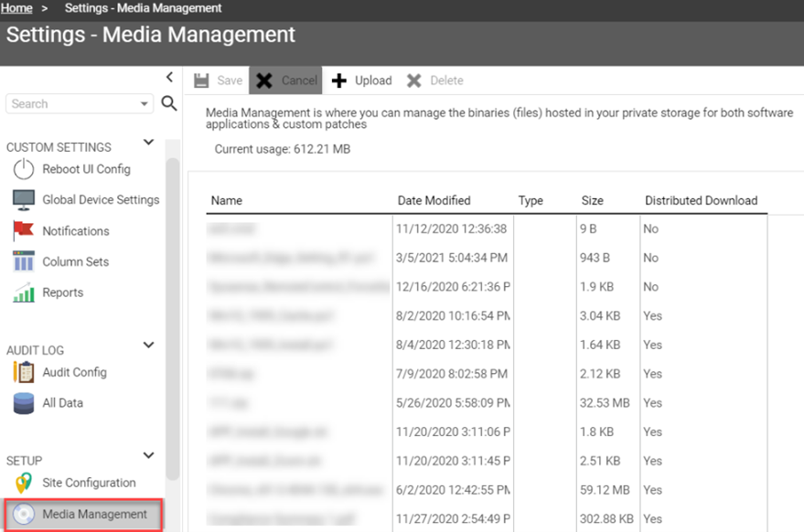This screenshot has height=532, width=804.
Task: Collapse the AUDIT LOG section chevron
Action: click(x=149, y=345)
